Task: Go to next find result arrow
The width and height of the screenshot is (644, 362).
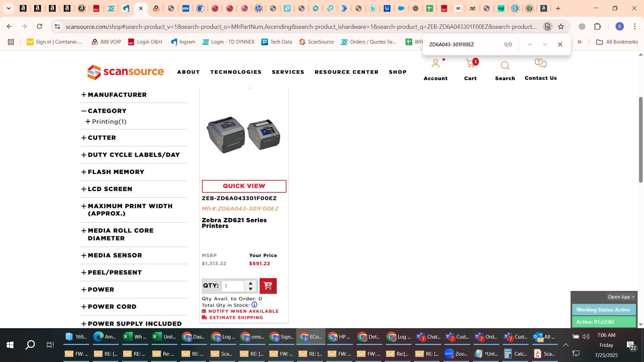Action: (545, 44)
